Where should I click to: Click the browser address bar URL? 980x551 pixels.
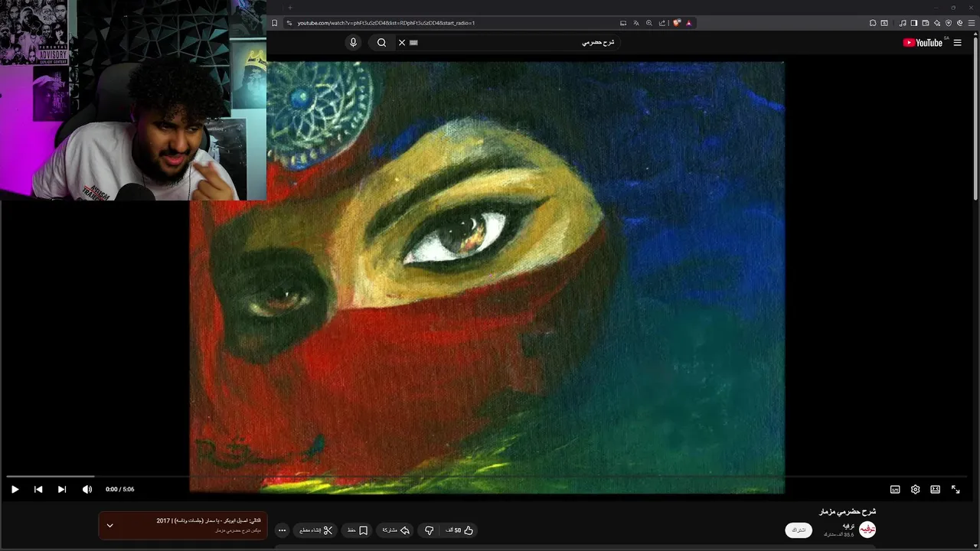click(x=386, y=23)
